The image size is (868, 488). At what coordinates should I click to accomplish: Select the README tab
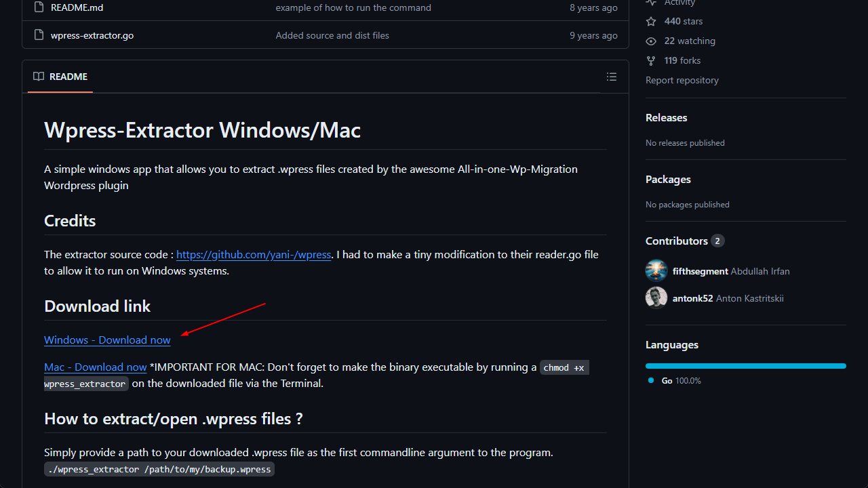click(60, 77)
